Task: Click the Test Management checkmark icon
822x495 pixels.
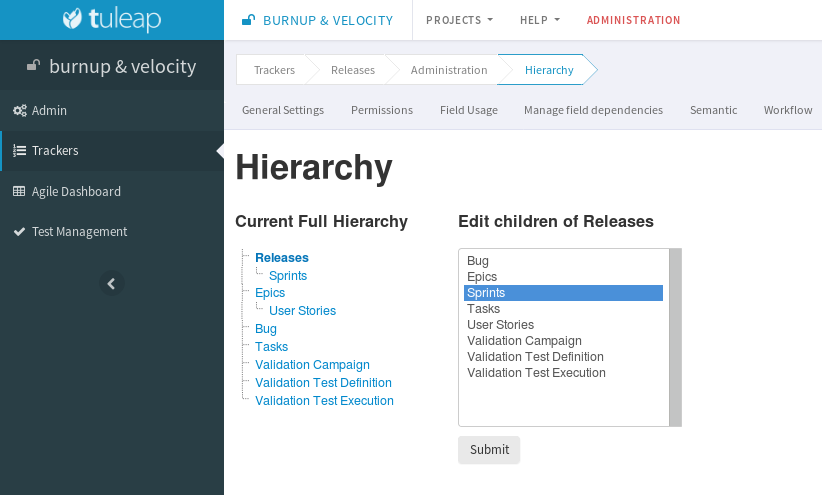Action: coord(19,231)
